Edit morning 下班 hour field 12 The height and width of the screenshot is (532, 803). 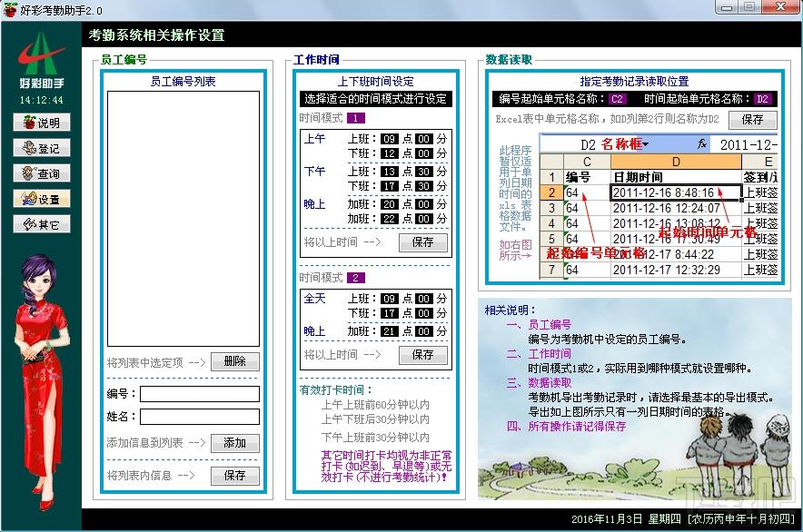click(x=389, y=153)
